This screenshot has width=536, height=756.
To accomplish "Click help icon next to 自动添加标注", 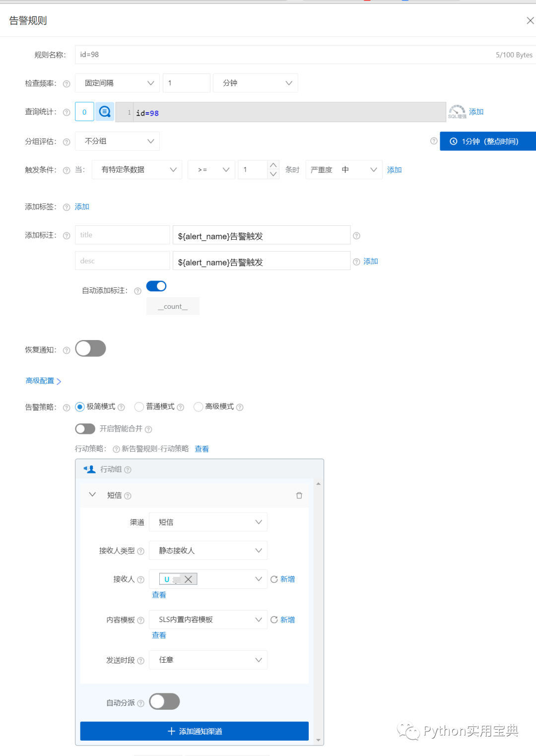I will [138, 291].
